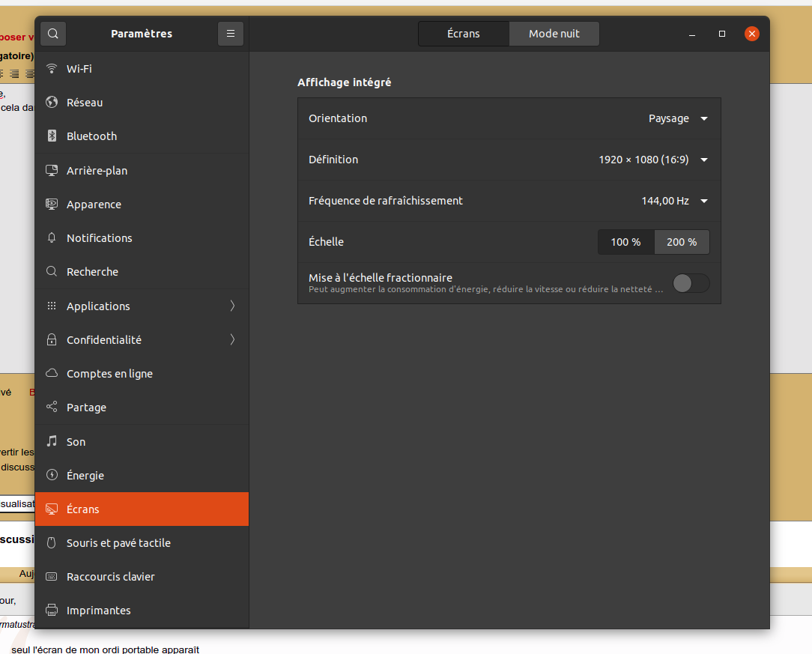Toggle Mise à l'échelle fractionnaire switch
Screen dimensions: 812x654
coord(690,283)
